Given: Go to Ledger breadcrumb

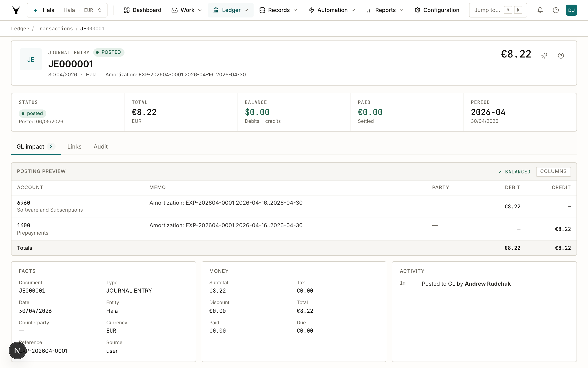Looking at the screenshot, I should (x=20, y=29).
